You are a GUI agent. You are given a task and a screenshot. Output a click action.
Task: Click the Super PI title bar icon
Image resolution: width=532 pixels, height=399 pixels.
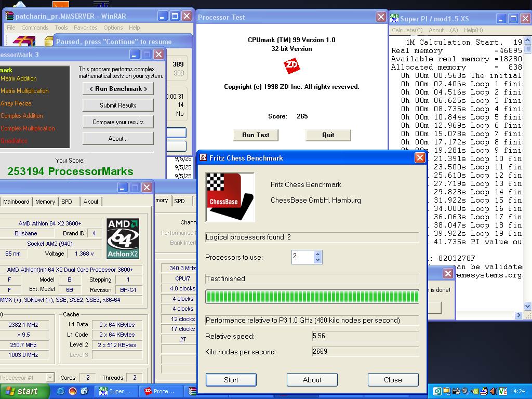coord(394,18)
